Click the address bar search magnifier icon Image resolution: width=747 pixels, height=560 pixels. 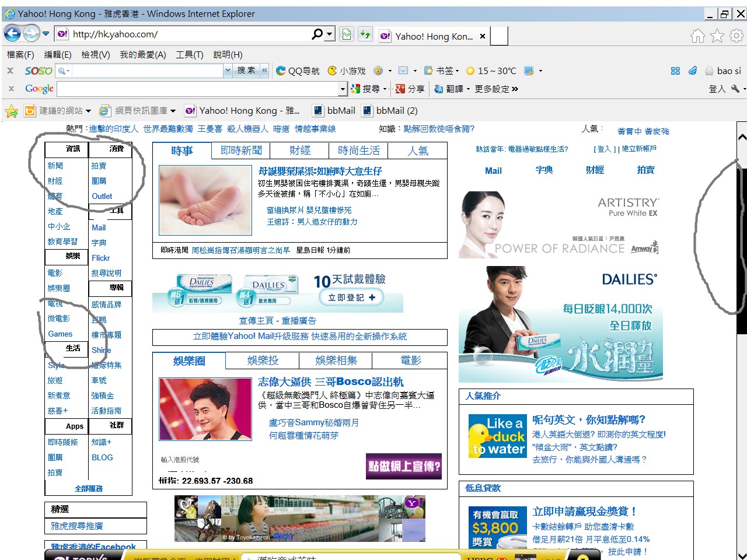[317, 34]
